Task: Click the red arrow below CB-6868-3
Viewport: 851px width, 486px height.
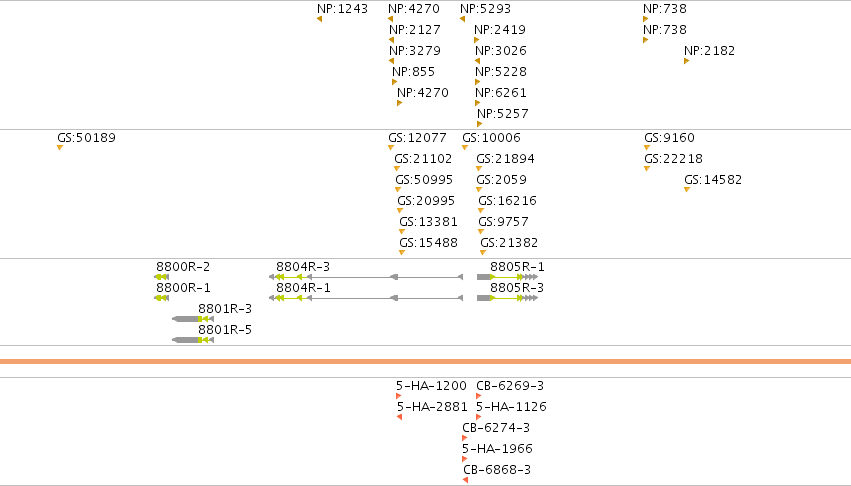Action: pos(466,480)
